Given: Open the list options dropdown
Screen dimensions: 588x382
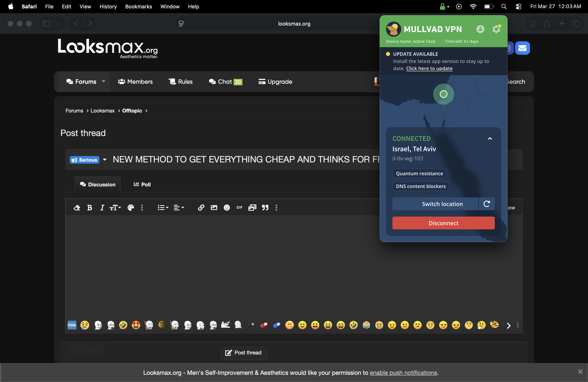Looking at the screenshot, I should (x=163, y=208).
